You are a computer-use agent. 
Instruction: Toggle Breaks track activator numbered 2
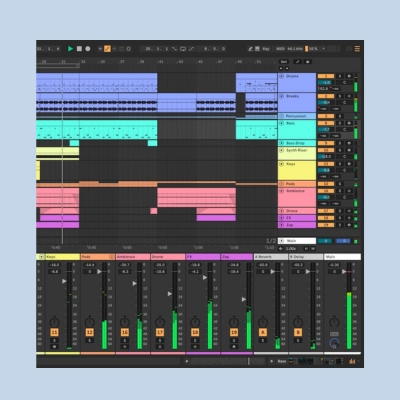click(326, 96)
